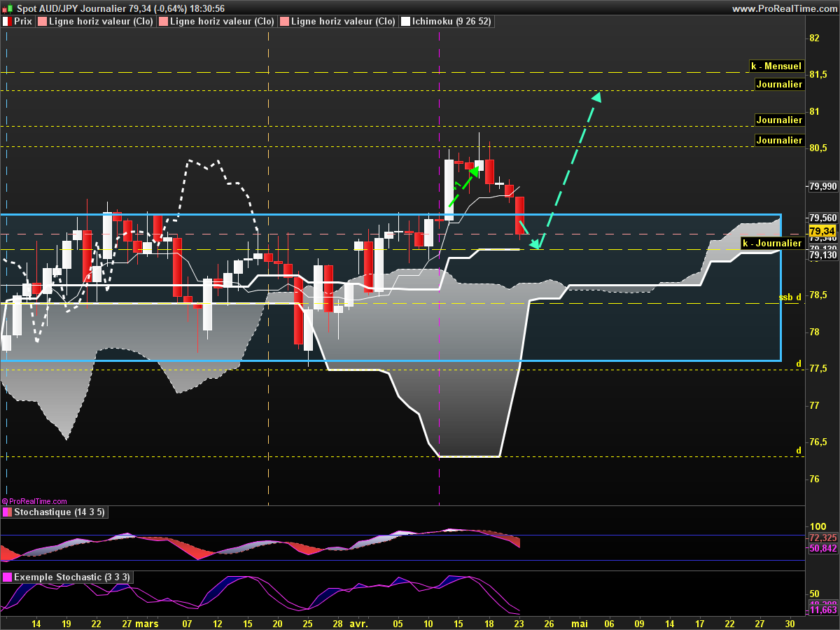Click the 100 stochastic scale label
Screen dimensions: 840x630
[817, 527]
